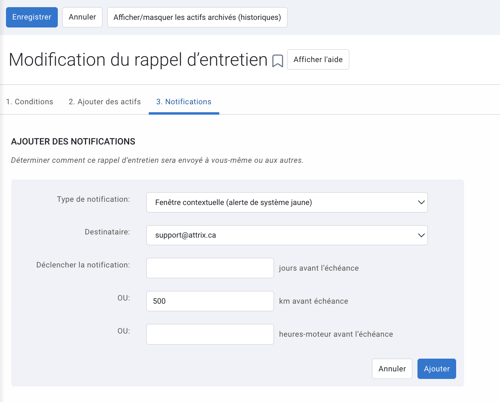Switch to the 1. Conditions tab
Image resolution: width=500 pixels, height=402 pixels.
[x=30, y=102]
